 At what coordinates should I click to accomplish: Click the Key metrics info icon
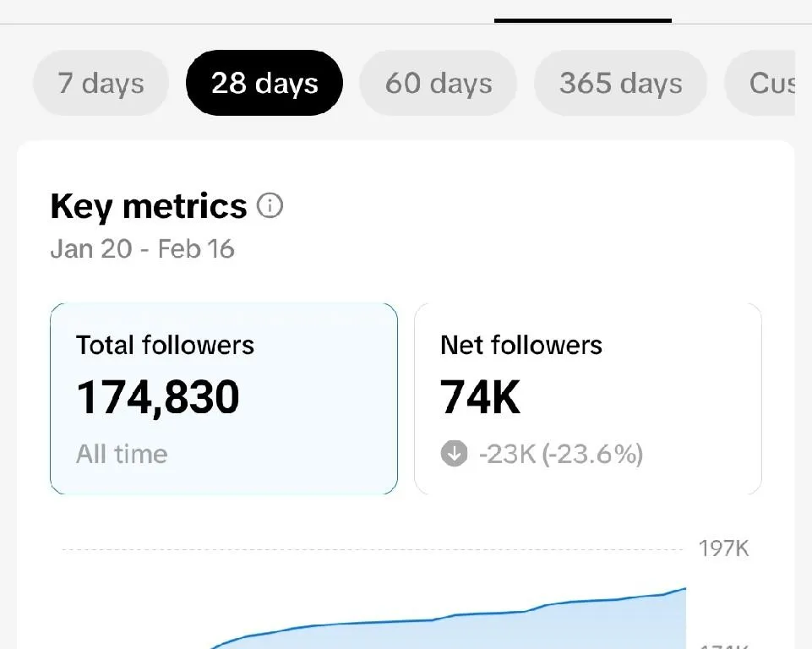(x=270, y=206)
